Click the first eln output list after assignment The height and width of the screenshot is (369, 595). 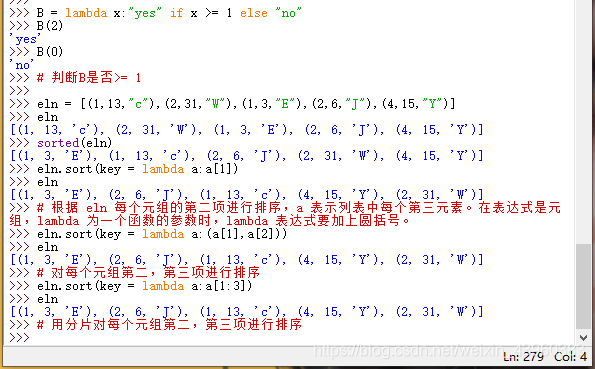pos(247,130)
